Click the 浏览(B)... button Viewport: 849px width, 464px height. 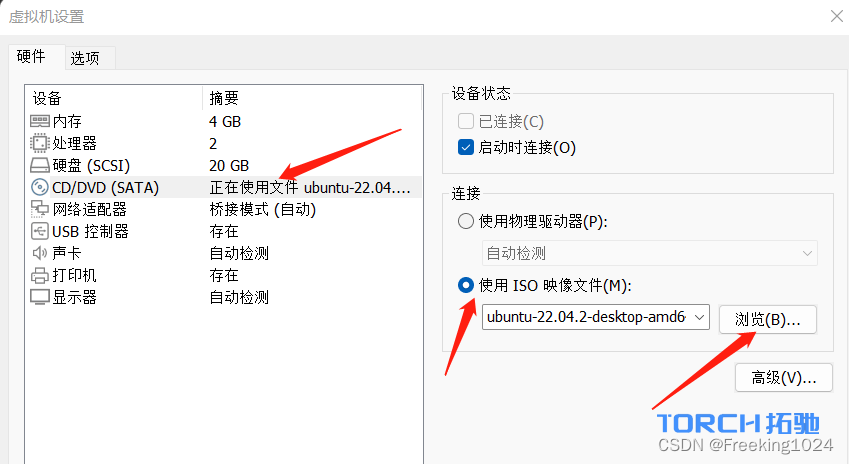pyautogui.click(x=768, y=319)
